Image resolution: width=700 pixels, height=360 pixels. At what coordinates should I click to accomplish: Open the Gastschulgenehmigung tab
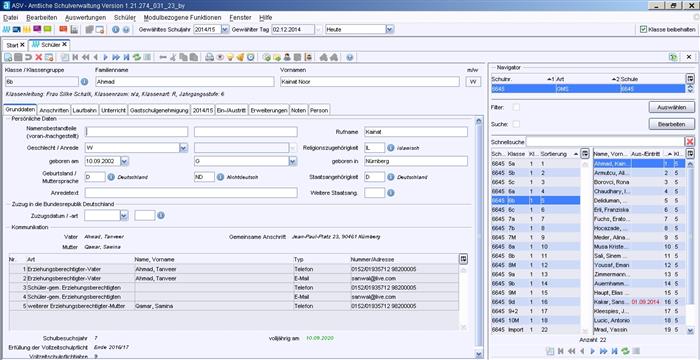pyautogui.click(x=159, y=110)
